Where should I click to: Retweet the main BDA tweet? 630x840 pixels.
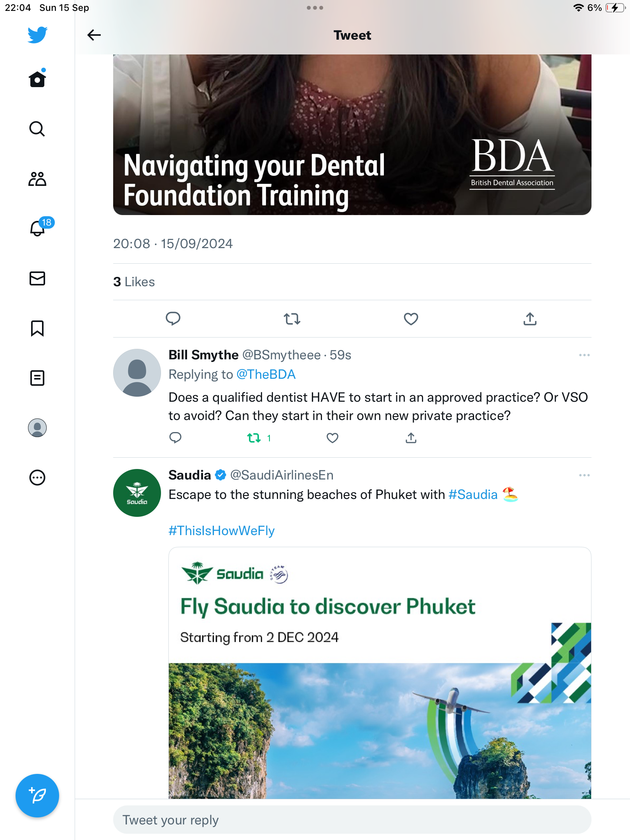(x=292, y=319)
